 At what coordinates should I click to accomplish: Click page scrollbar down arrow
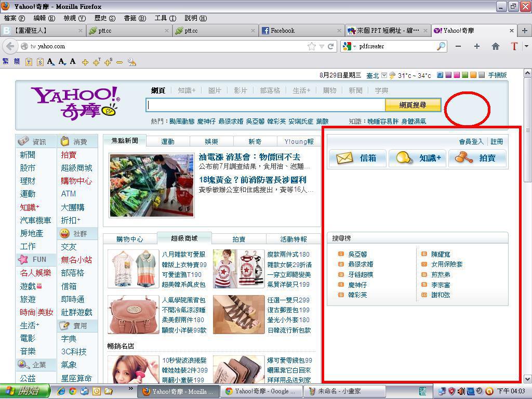pos(528,379)
